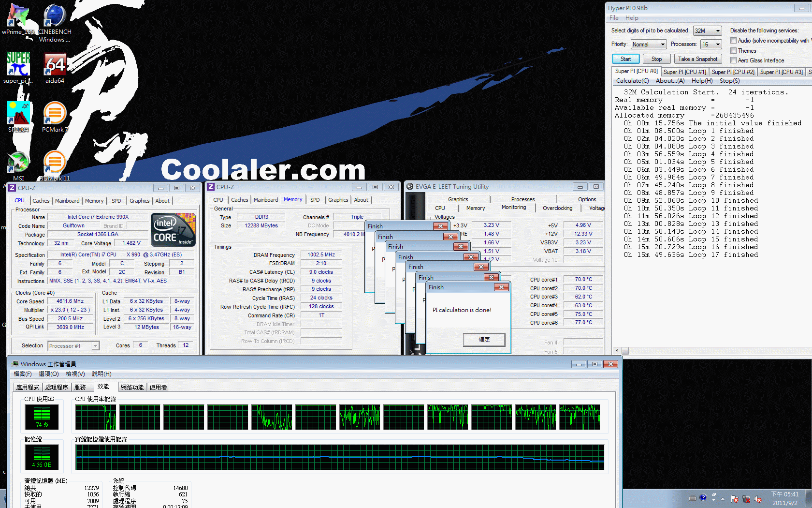Confirm PI calculation done dialog with 確定
Screen dimensions: 812x508
click(484, 340)
